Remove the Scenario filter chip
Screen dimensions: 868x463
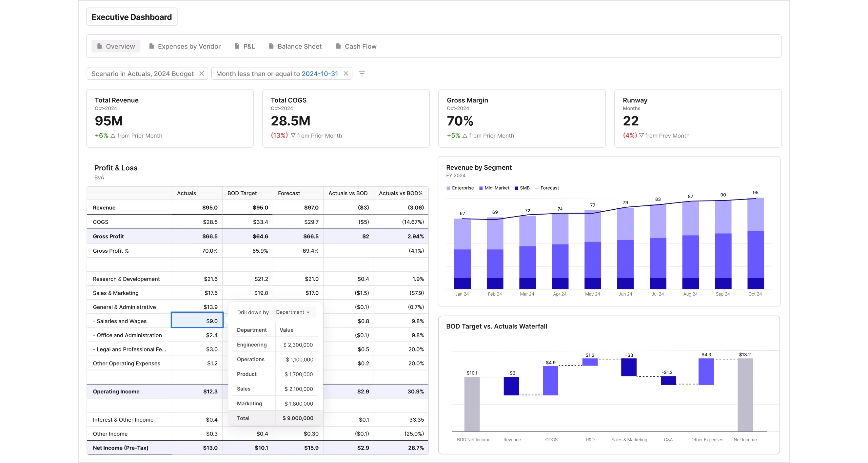[202, 74]
